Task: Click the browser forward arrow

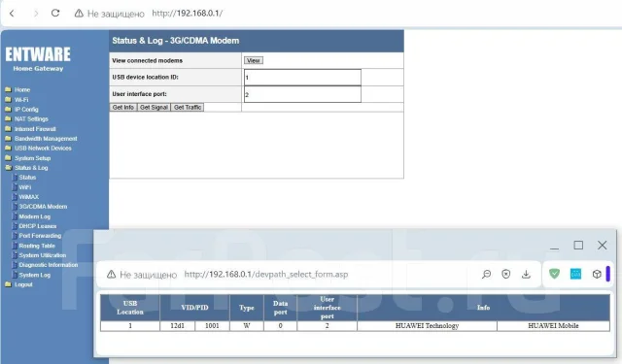Action: coord(36,14)
